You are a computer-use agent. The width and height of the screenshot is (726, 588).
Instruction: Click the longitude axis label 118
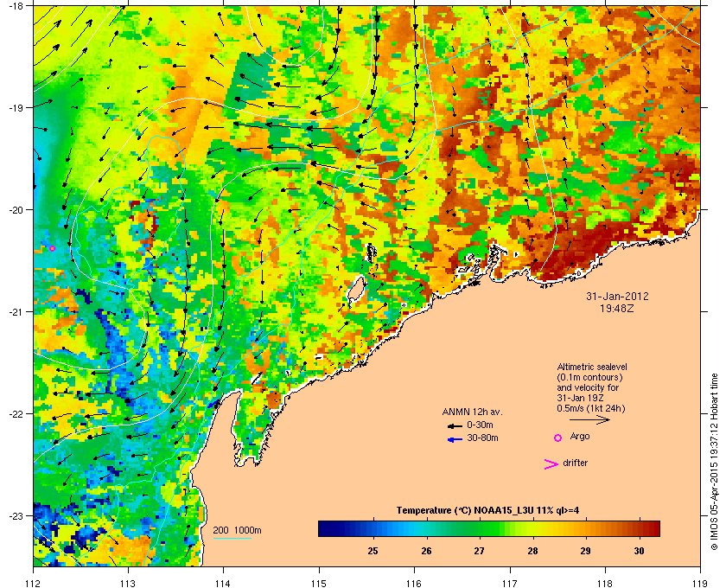click(605, 583)
